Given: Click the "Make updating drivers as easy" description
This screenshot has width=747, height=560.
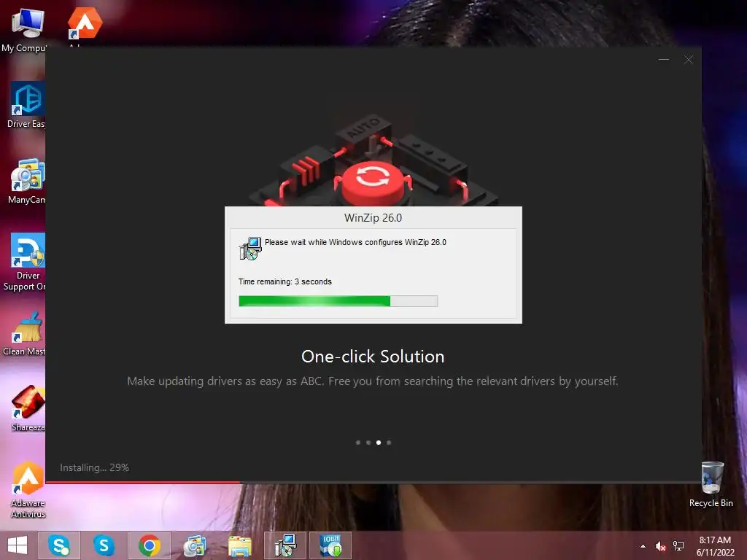Looking at the screenshot, I should click(x=373, y=381).
